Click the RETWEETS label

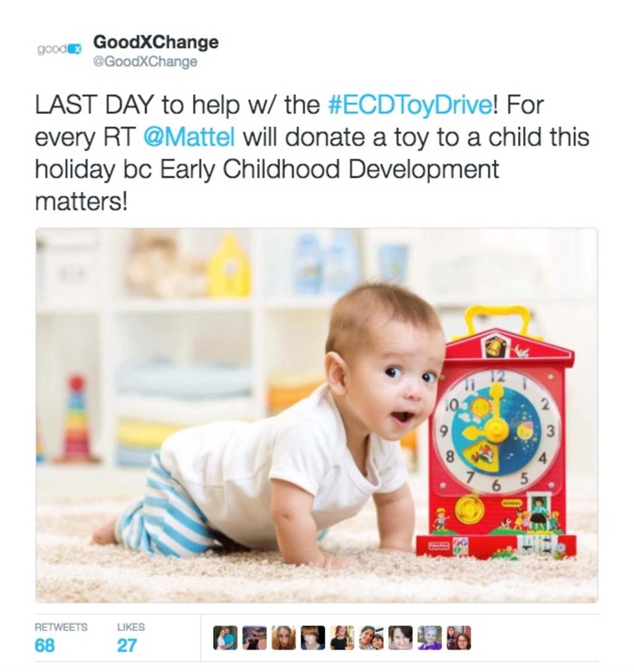pyautogui.click(x=61, y=627)
